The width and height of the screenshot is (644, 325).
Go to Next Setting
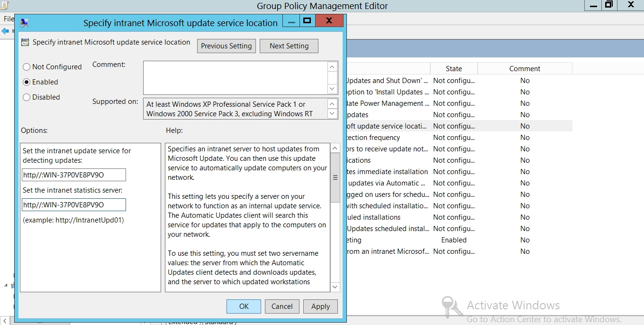289,46
